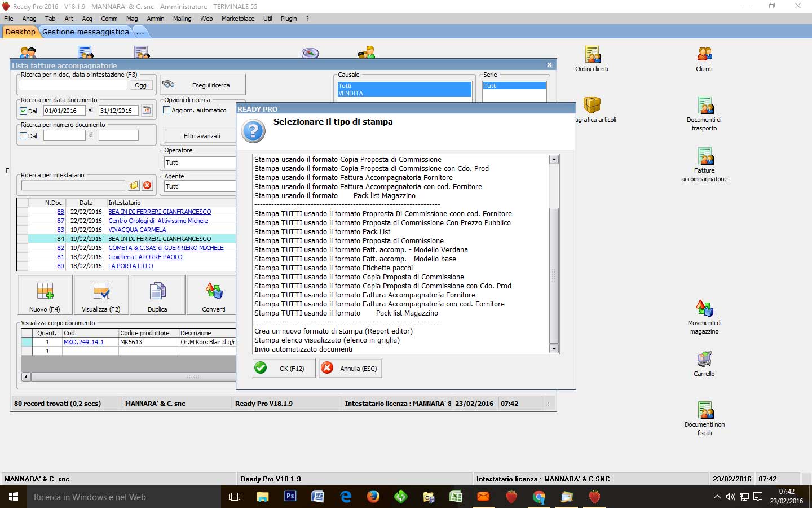The height and width of the screenshot is (508, 812).
Task: Click the start date field 01/01/2016
Action: point(64,111)
